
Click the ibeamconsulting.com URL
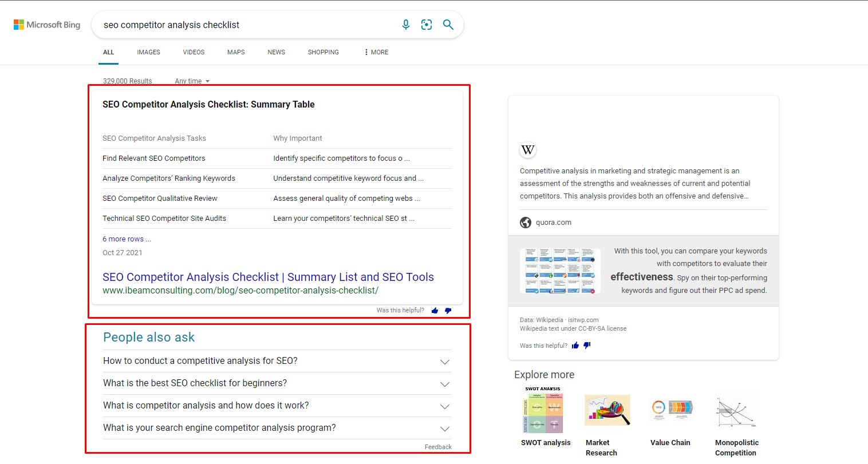[x=240, y=291]
